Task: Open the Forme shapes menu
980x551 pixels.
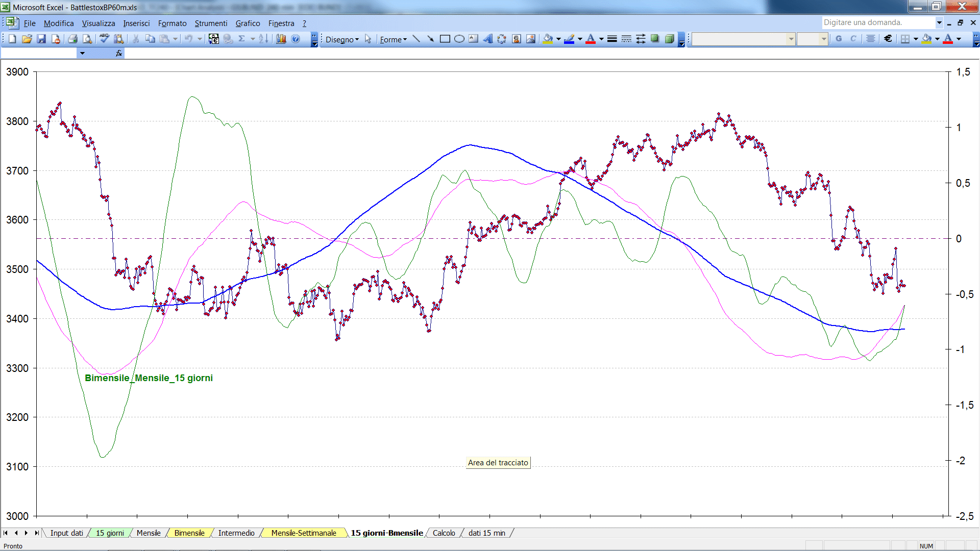Action: point(393,39)
